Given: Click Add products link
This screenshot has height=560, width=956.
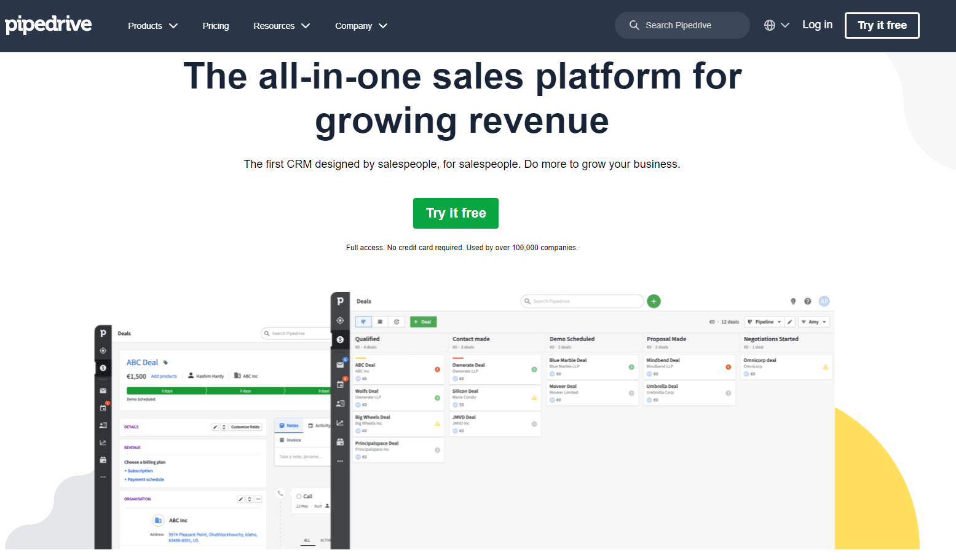Looking at the screenshot, I should click(164, 376).
